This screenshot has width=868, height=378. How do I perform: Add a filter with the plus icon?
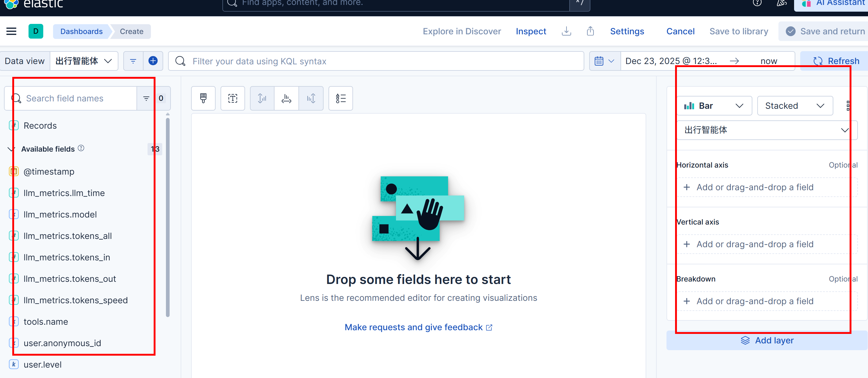(153, 61)
